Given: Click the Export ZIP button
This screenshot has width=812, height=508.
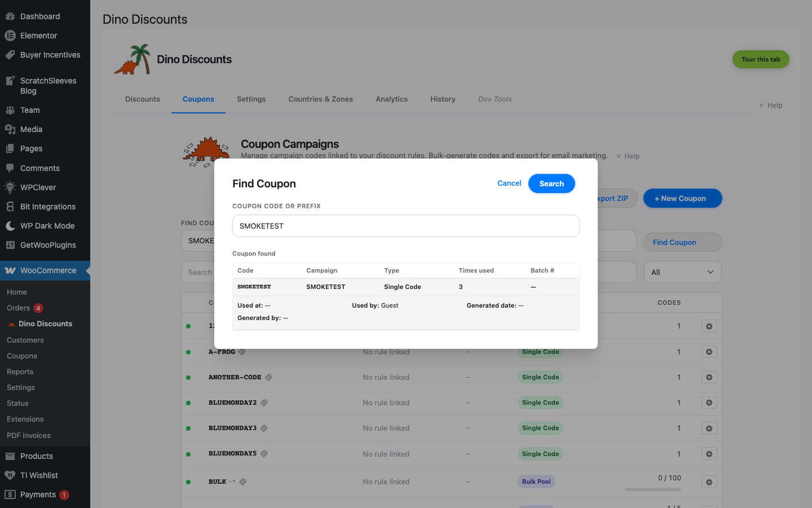Looking at the screenshot, I should coord(616,198).
